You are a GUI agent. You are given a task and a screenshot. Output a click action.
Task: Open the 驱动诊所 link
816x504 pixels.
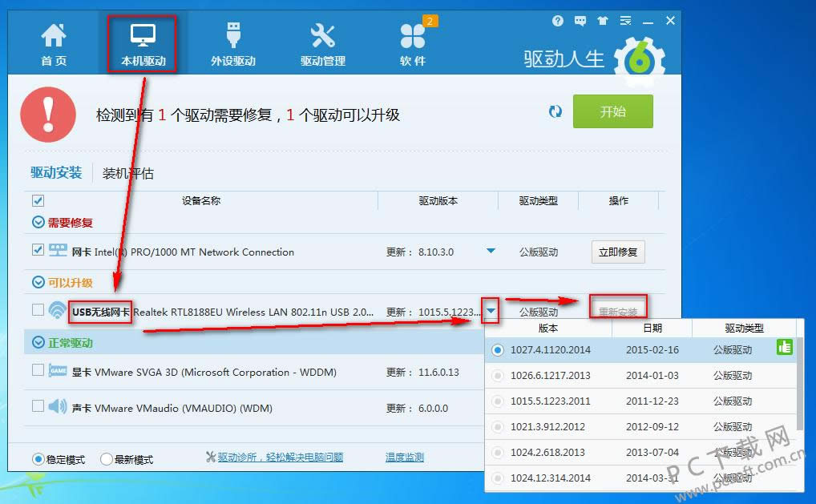tap(280, 458)
